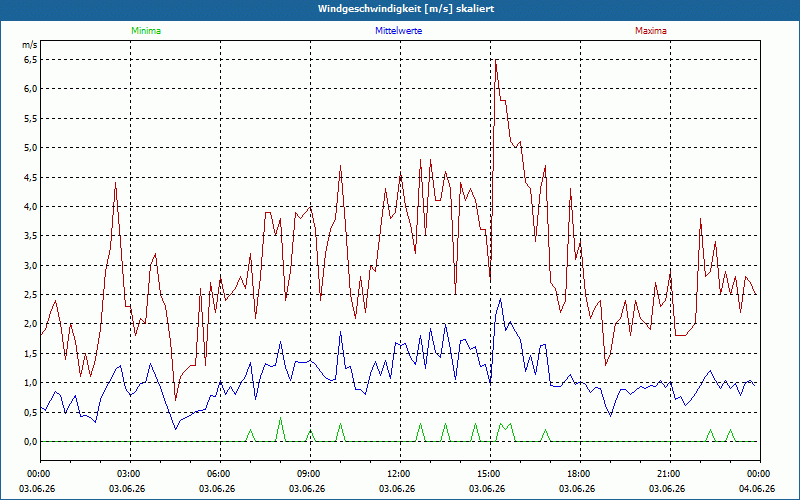Click the 6,0 y-axis value

click(x=30, y=89)
